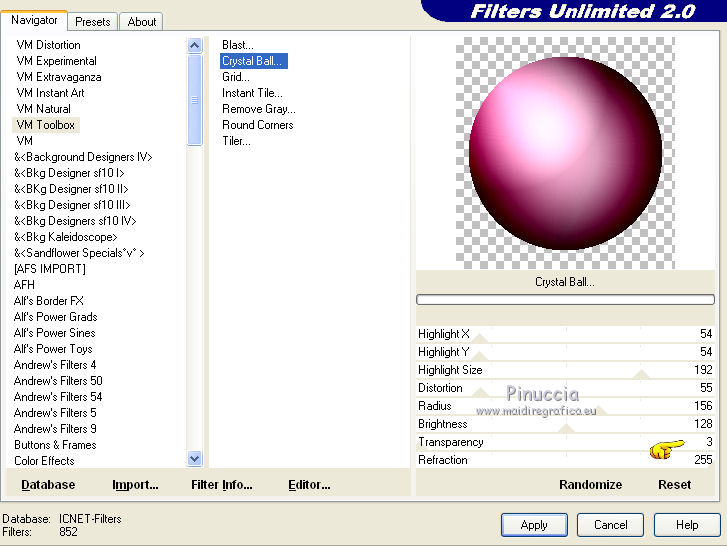Open the Editor... button

[309, 485]
